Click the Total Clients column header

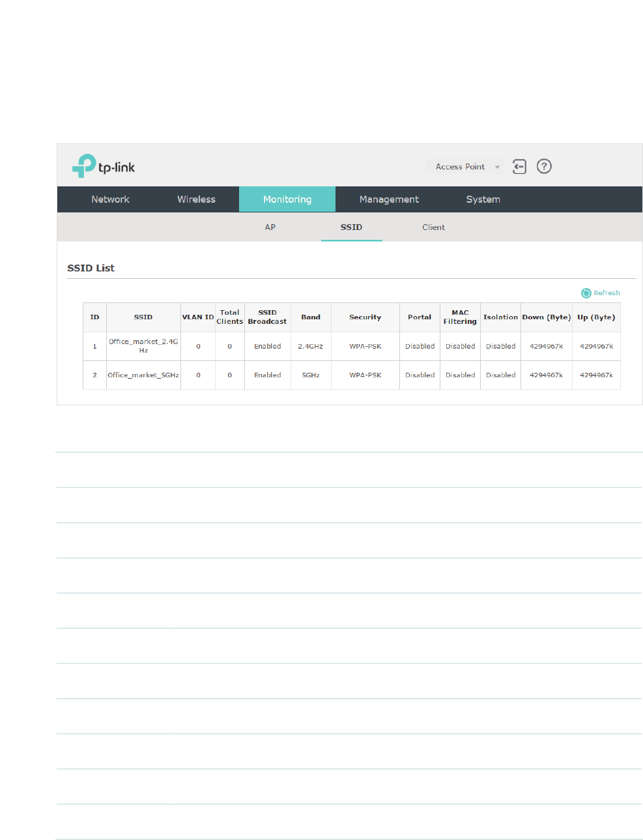click(230, 317)
